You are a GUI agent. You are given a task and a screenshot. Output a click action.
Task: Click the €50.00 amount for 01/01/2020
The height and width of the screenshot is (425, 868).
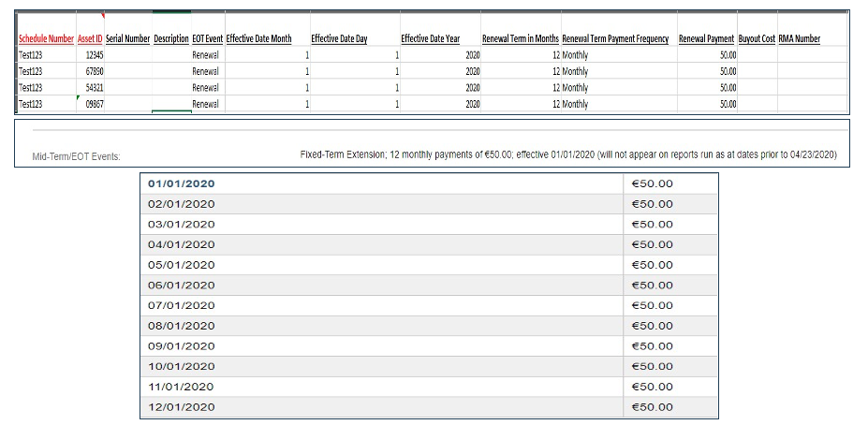click(652, 183)
